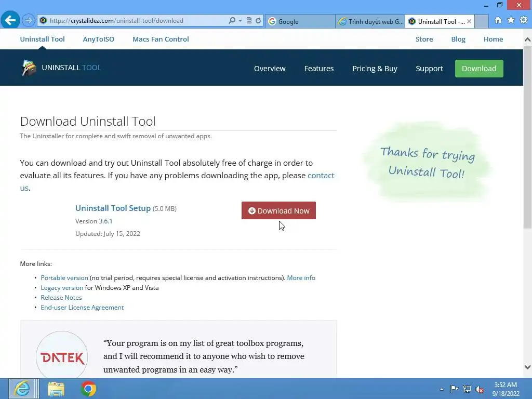Open the Overview section
Image resolution: width=532 pixels, height=399 pixels.
(x=270, y=69)
